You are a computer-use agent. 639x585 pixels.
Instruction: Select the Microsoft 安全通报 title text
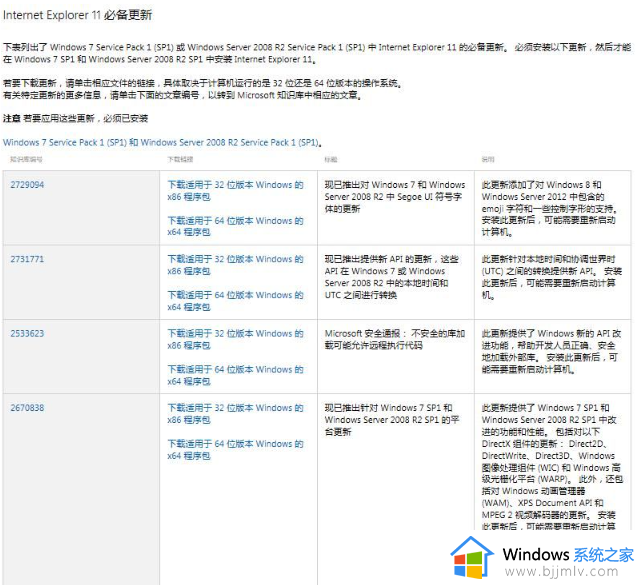(394, 339)
